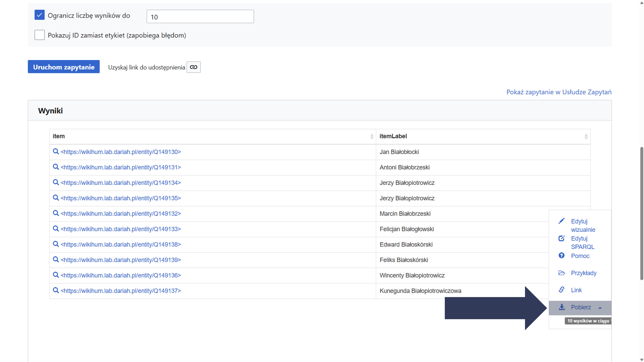Click magnifier icon beside entity Q149130
The height and width of the screenshot is (362, 644).
(x=56, y=152)
